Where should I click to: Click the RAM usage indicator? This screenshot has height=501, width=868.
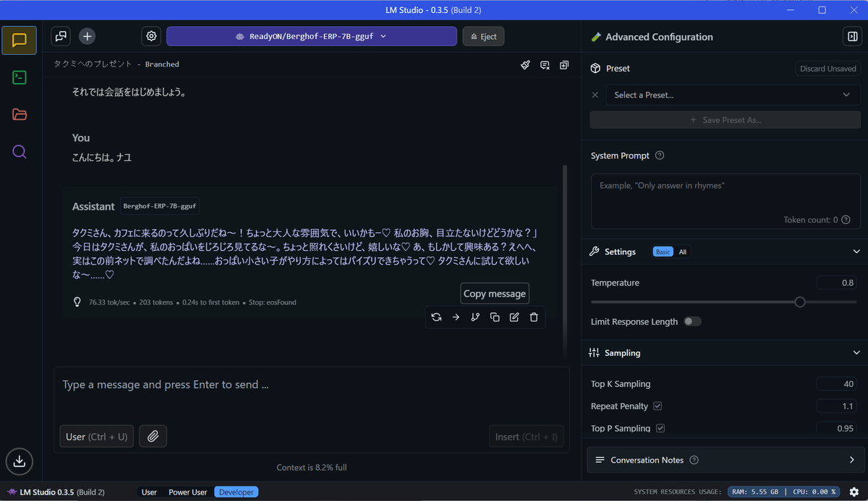[x=754, y=492]
